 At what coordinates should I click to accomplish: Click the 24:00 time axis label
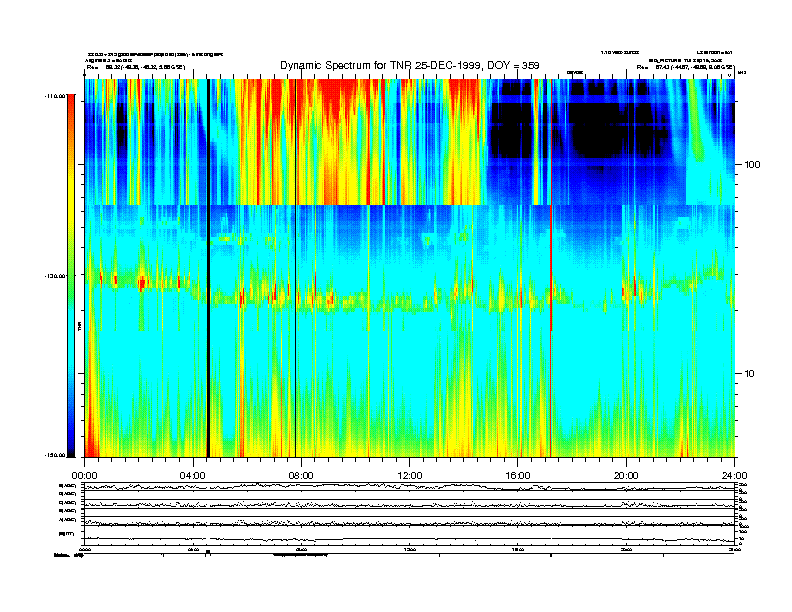point(734,476)
